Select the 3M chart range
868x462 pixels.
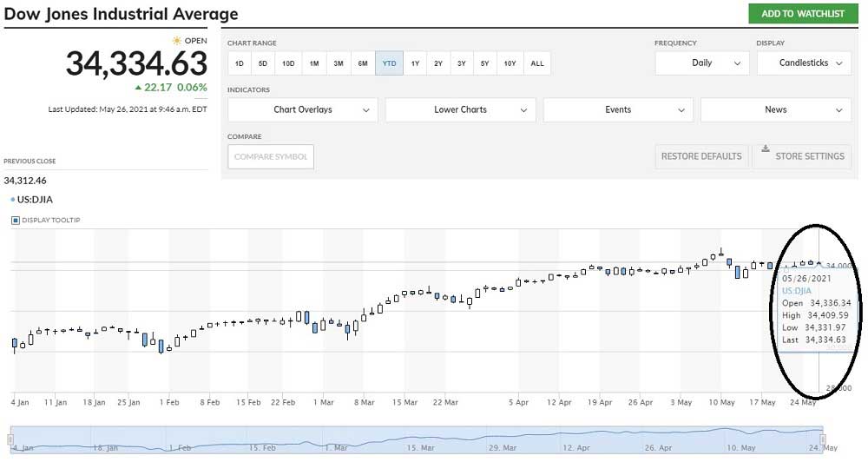point(339,63)
